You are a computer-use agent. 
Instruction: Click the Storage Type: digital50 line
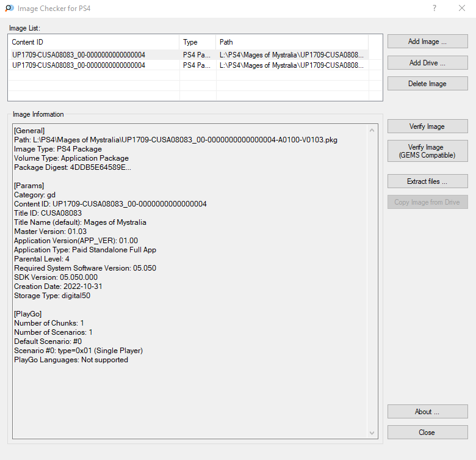52,296
